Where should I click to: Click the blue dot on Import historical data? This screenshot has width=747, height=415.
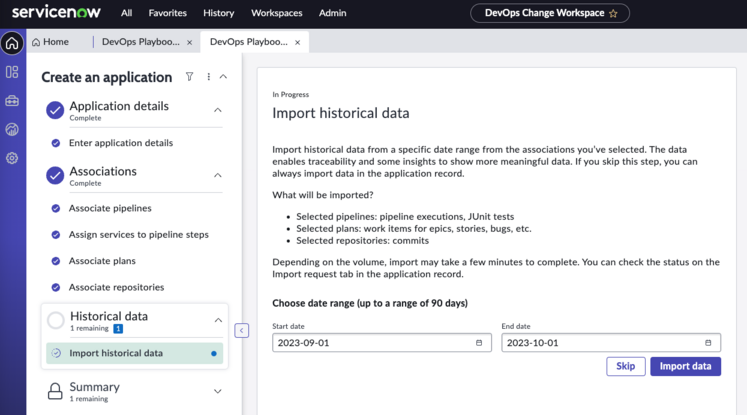[x=213, y=354]
